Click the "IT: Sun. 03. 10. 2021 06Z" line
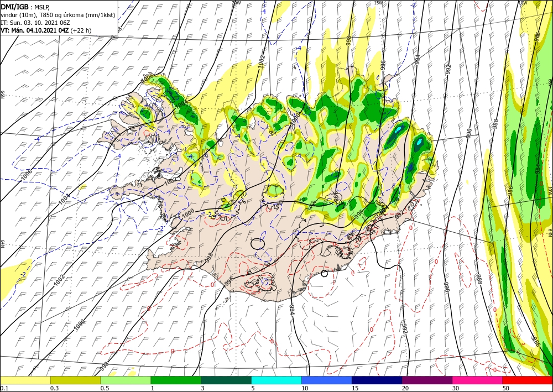Image resolution: width=553 pixels, height=392 pixels. pos(35,23)
